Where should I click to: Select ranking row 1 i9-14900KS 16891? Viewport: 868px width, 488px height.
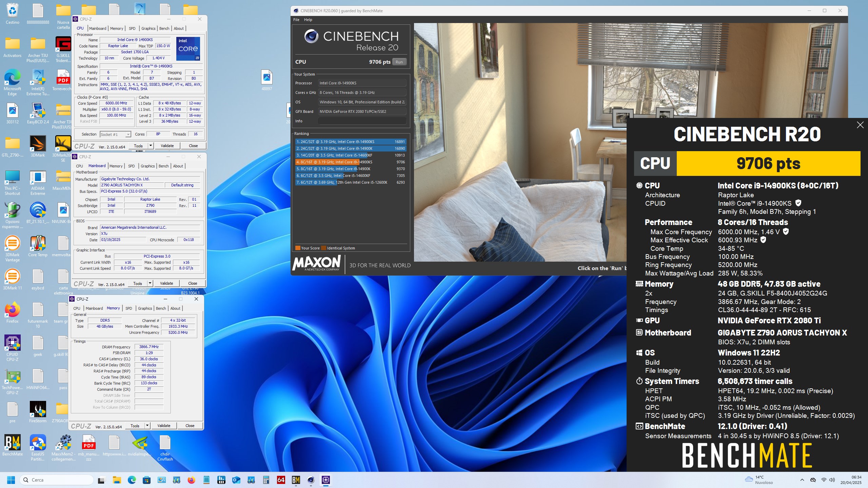click(x=351, y=142)
